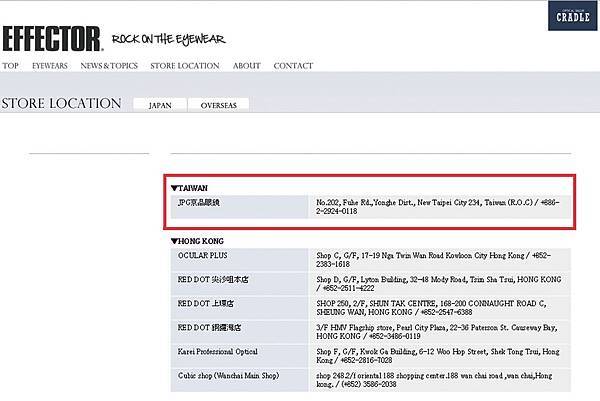Click the Rock On The Eyewear tagline

pyautogui.click(x=168, y=39)
